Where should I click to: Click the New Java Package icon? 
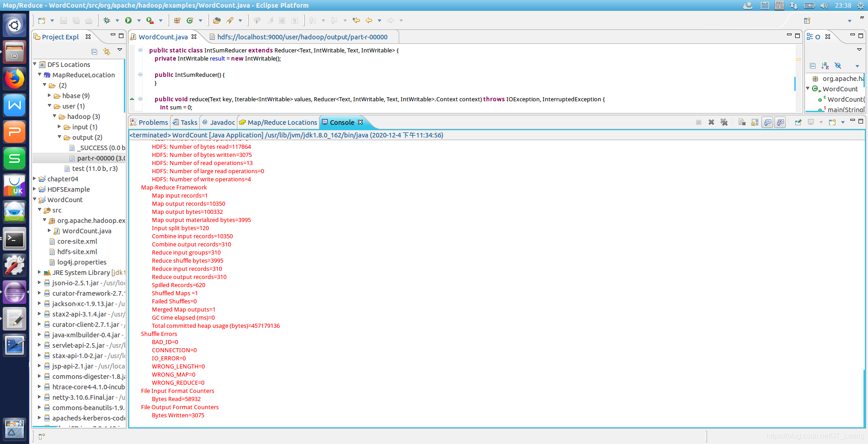177,20
